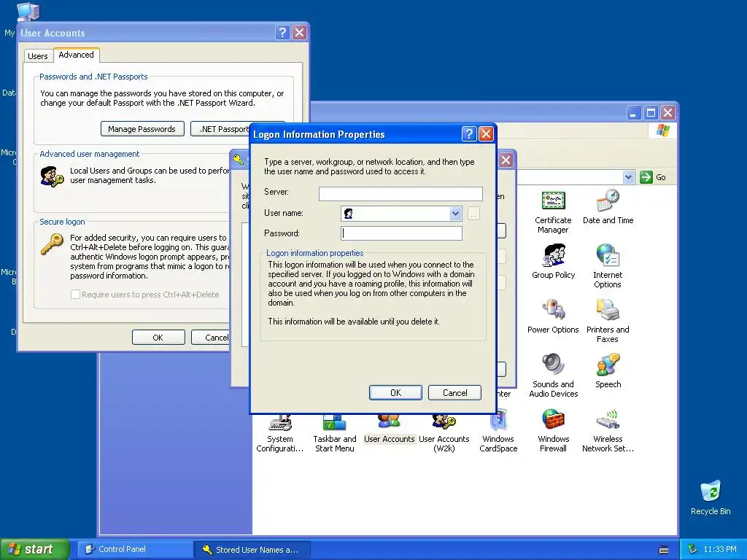Click the Password input field
Image resolution: width=747 pixels, height=560 pixels.
pyautogui.click(x=402, y=233)
